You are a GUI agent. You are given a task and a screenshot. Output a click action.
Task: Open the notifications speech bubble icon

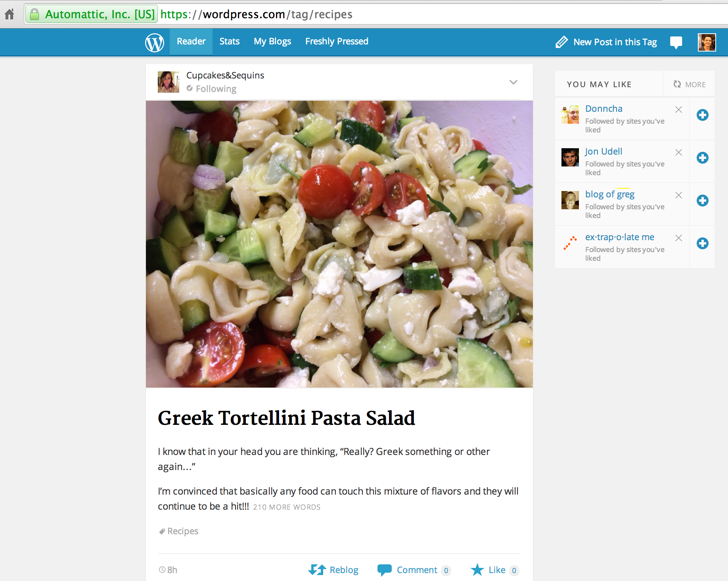pyautogui.click(x=676, y=42)
